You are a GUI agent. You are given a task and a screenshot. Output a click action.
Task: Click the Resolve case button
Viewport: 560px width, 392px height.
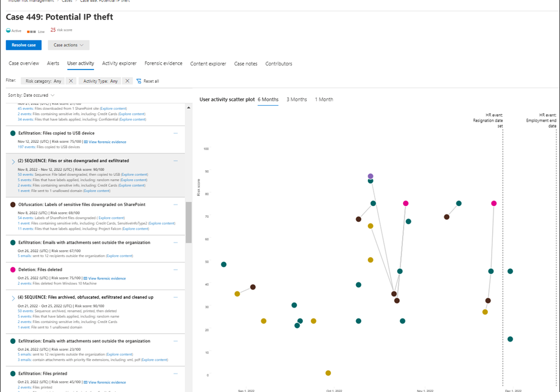(x=24, y=45)
